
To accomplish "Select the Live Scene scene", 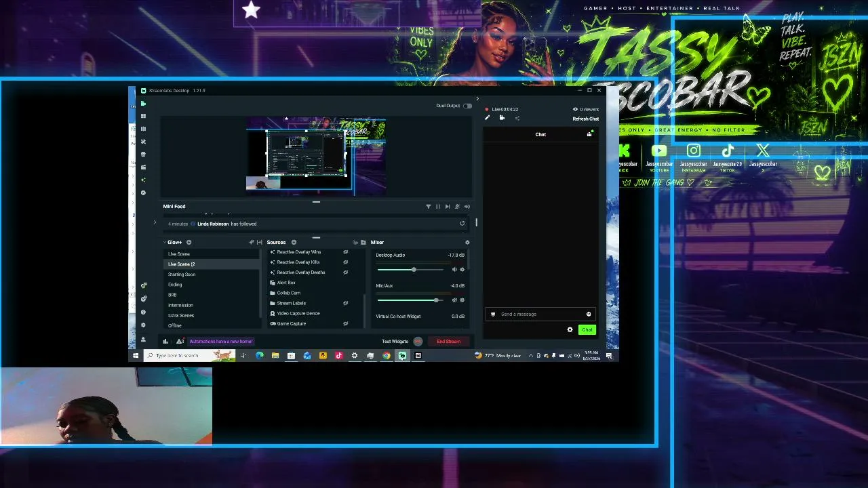I will pos(179,254).
